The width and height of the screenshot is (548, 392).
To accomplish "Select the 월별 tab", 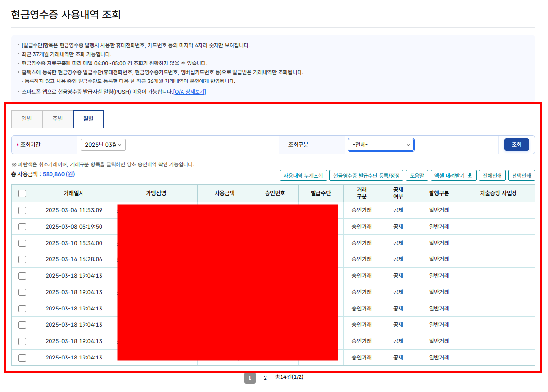I will pyautogui.click(x=88, y=119).
